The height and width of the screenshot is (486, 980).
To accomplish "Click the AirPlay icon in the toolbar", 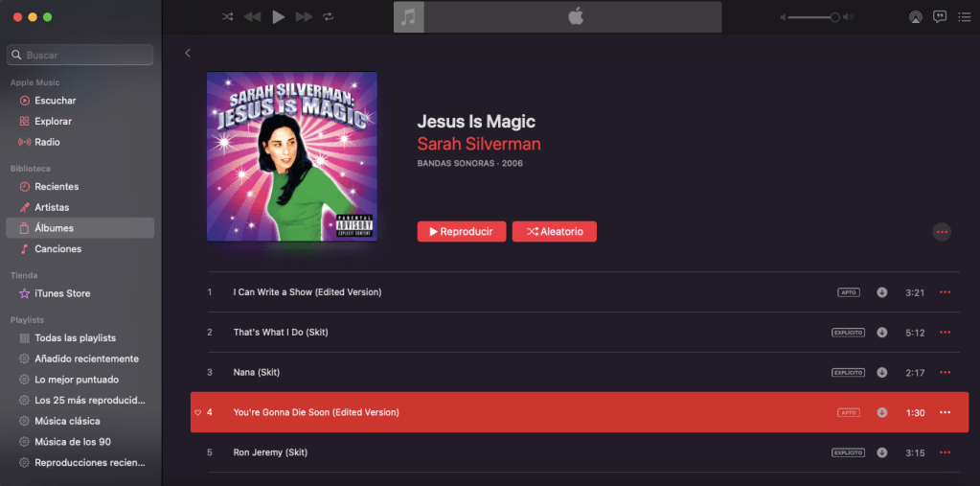I will coord(914,17).
